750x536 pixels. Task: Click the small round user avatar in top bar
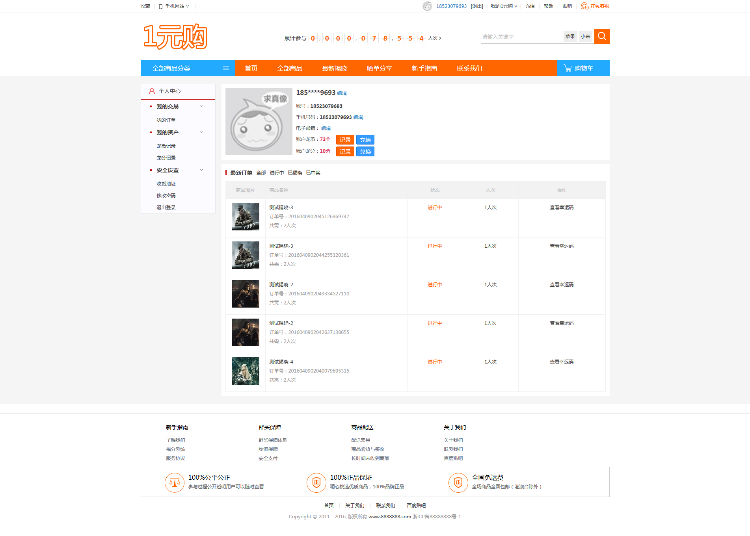click(x=427, y=6)
